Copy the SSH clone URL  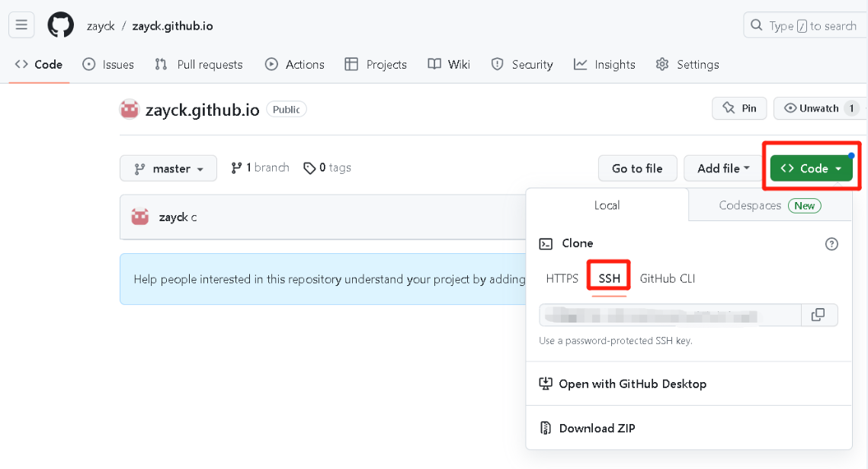(x=818, y=315)
